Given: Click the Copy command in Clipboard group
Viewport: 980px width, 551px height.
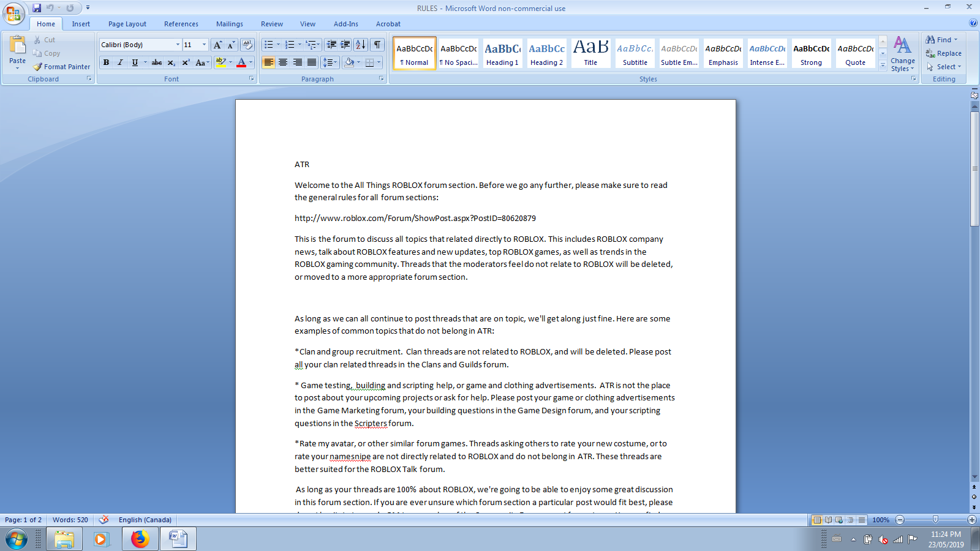Looking at the screenshot, I should 47,53.
